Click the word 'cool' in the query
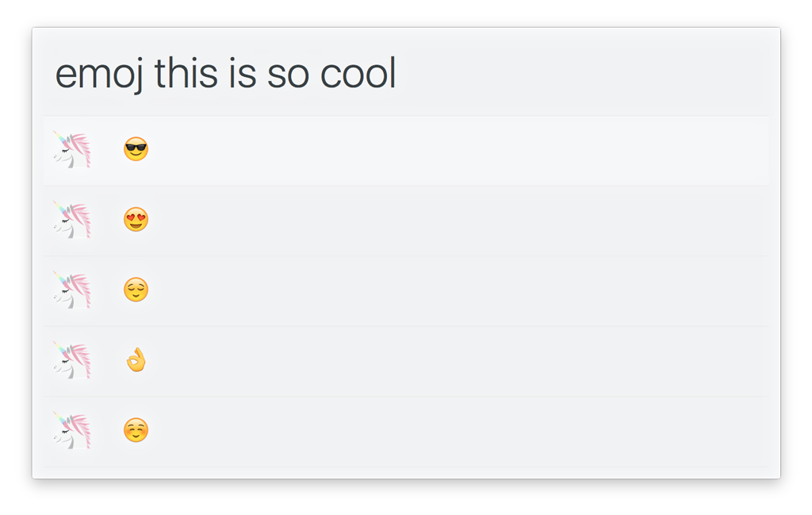 (358, 74)
